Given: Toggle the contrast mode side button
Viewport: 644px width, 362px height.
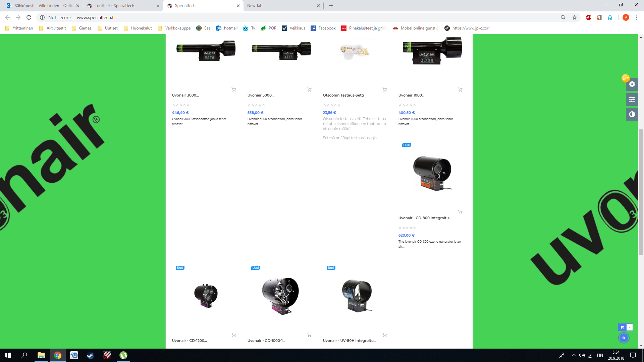Looking at the screenshot, I should point(632,114).
